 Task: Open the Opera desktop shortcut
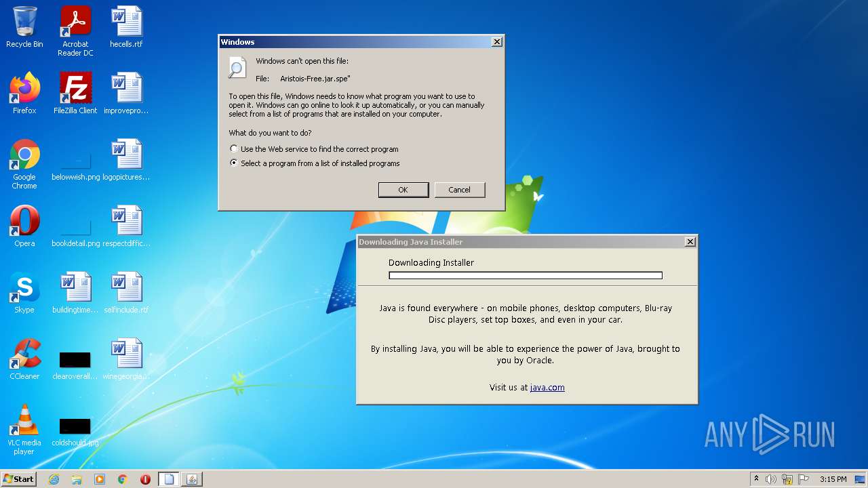pyautogui.click(x=24, y=226)
